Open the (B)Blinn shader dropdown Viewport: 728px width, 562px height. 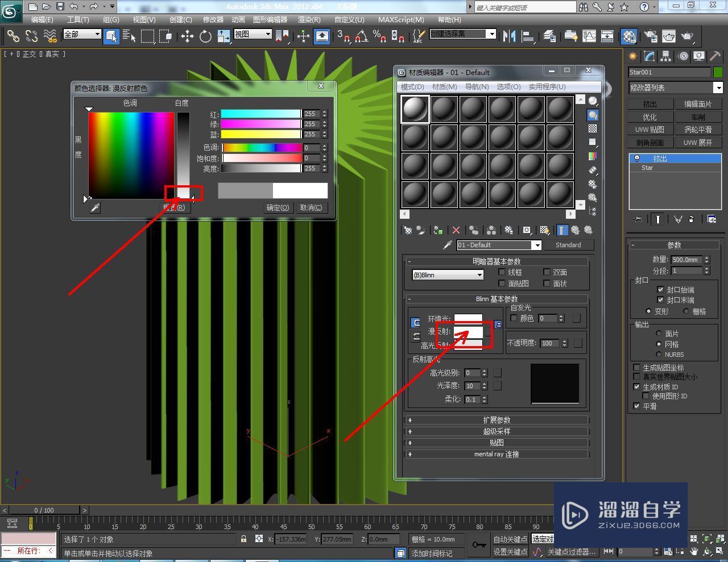tap(448, 275)
